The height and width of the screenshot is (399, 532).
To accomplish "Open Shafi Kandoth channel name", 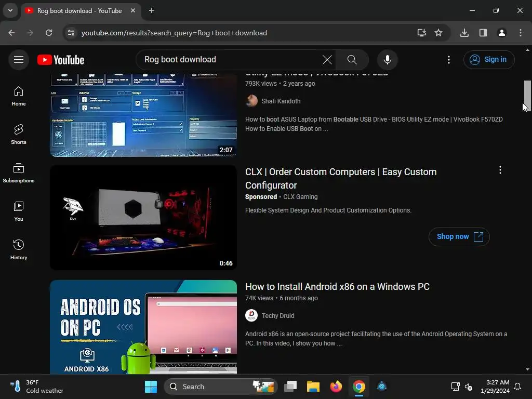I will (x=281, y=101).
